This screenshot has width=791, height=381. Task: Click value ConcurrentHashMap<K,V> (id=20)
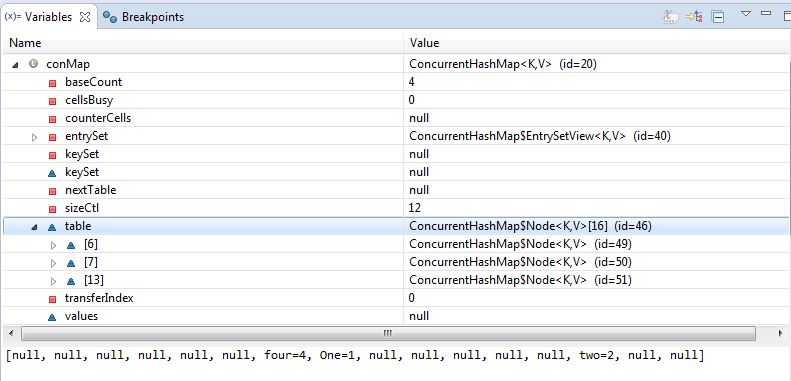point(503,64)
